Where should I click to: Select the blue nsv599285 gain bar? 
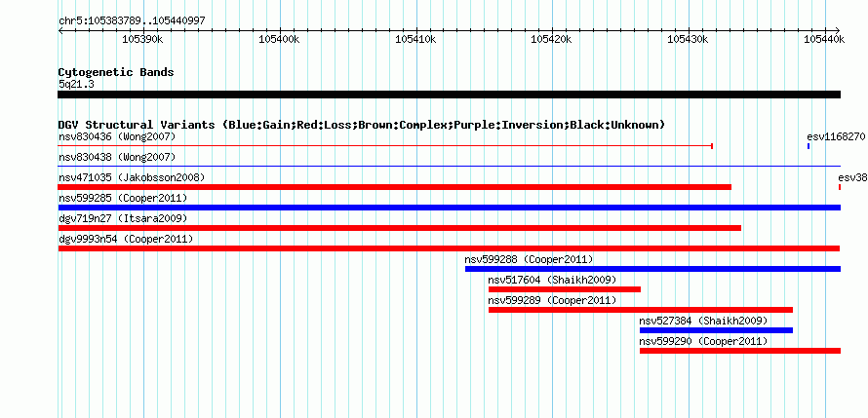pos(449,208)
